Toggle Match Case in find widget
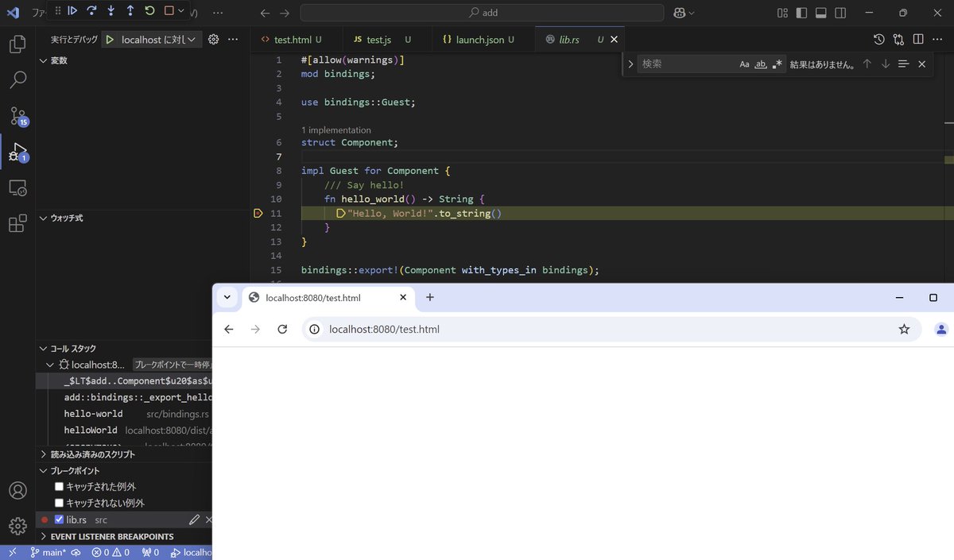 [744, 64]
